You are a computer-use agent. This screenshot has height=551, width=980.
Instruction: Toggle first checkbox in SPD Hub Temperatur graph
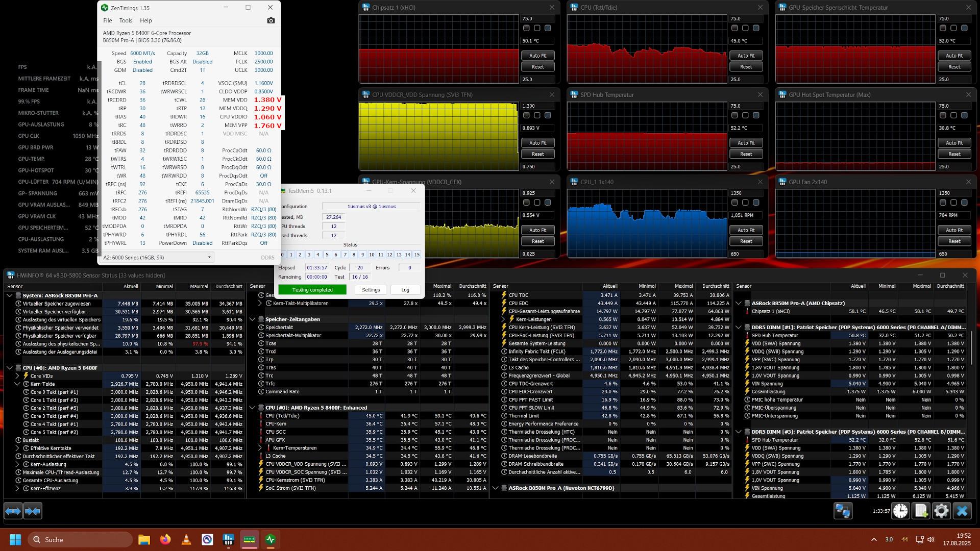click(734, 115)
